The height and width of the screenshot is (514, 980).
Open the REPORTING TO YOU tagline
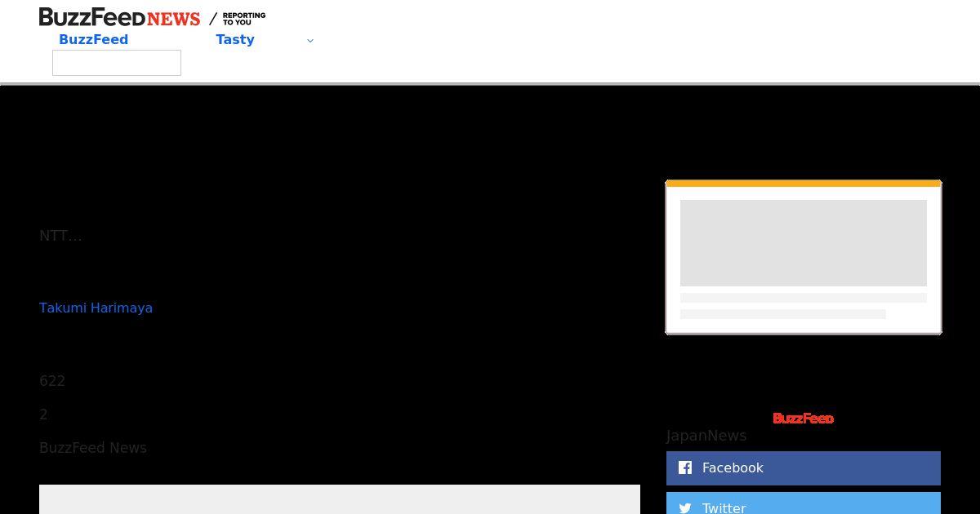coord(243,19)
